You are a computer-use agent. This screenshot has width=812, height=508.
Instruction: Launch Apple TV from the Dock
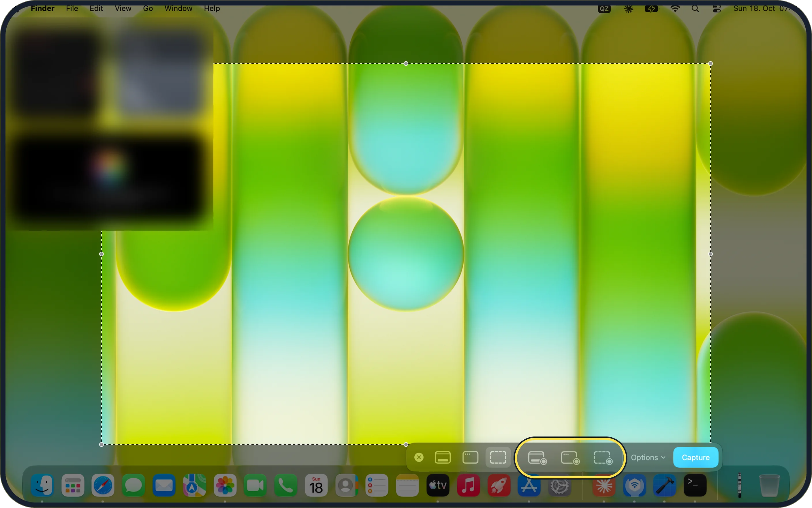point(438,485)
